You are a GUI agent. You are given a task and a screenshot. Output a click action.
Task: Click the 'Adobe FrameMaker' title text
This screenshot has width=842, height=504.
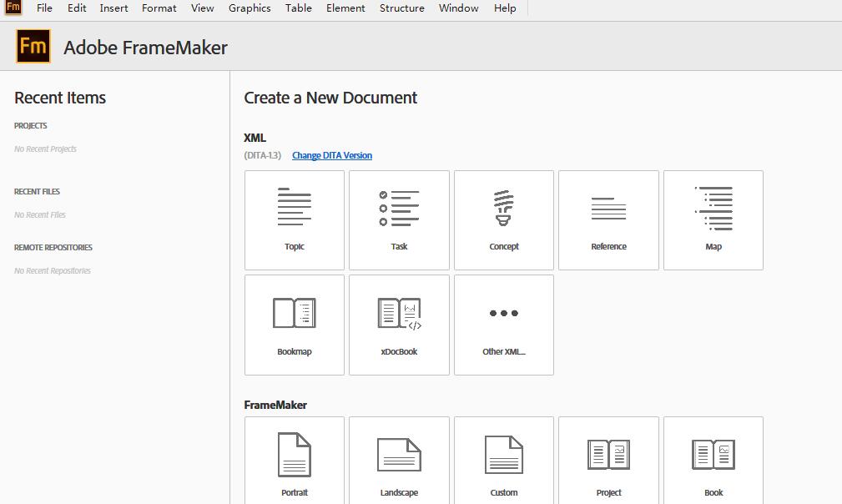click(x=145, y=48)
